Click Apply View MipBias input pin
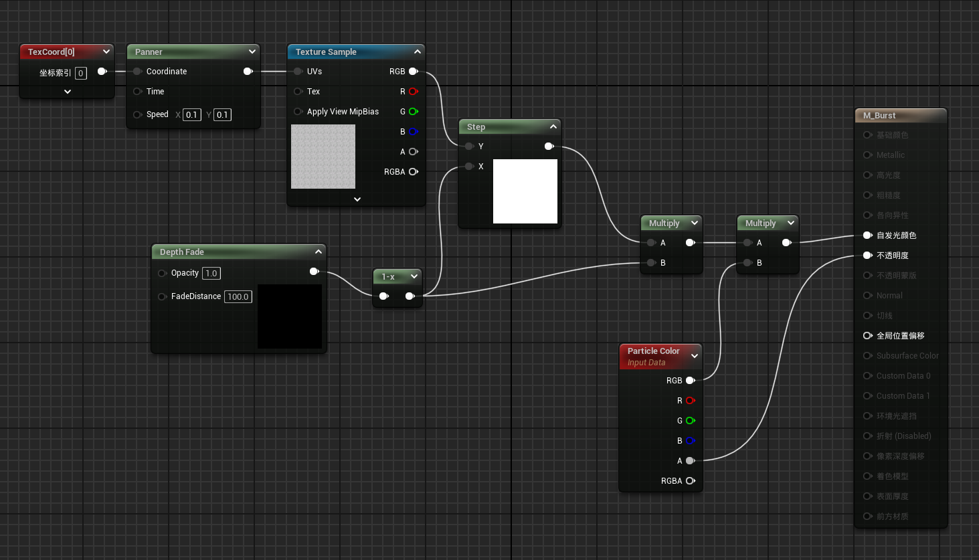979x560 pixels. click(x=297, y=112)
